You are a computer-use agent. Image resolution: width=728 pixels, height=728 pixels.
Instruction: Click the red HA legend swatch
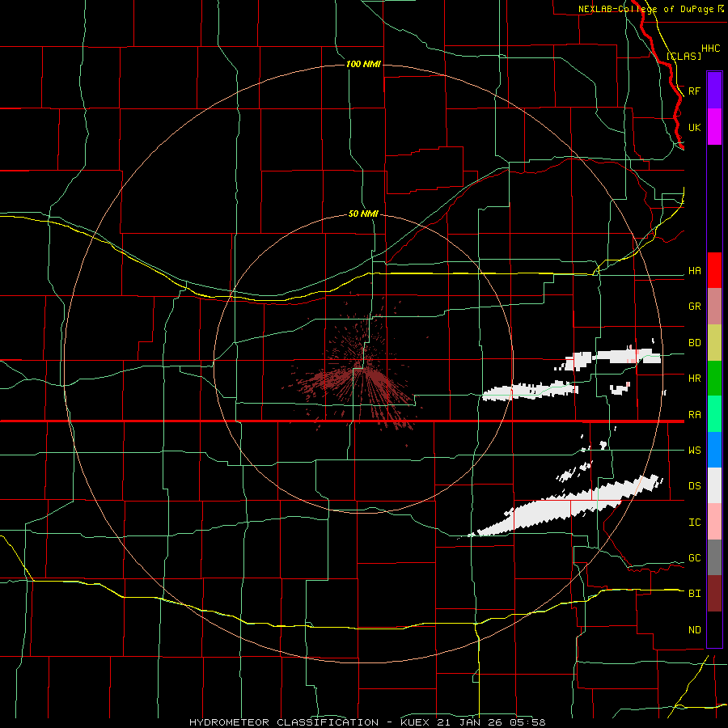pyautogui.click(x=714, y=270)
